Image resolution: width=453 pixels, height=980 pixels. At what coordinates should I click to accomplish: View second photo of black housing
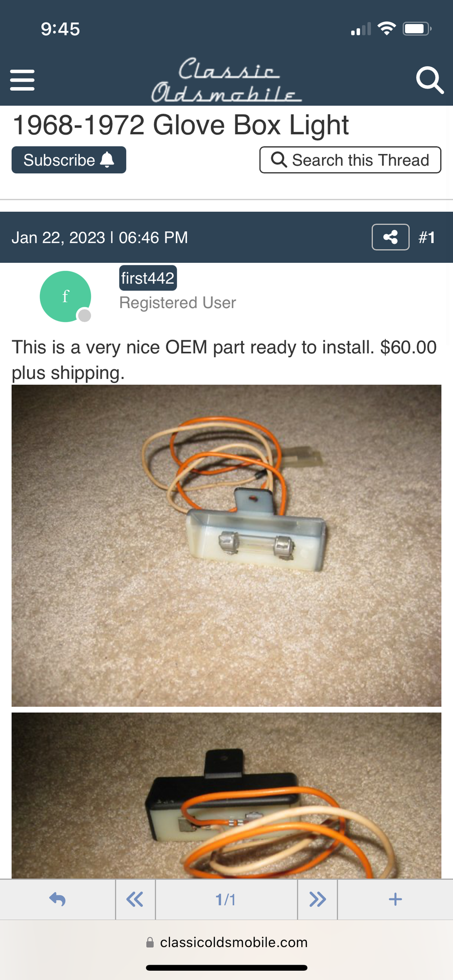pyautogui.click(x=226, y=796)
